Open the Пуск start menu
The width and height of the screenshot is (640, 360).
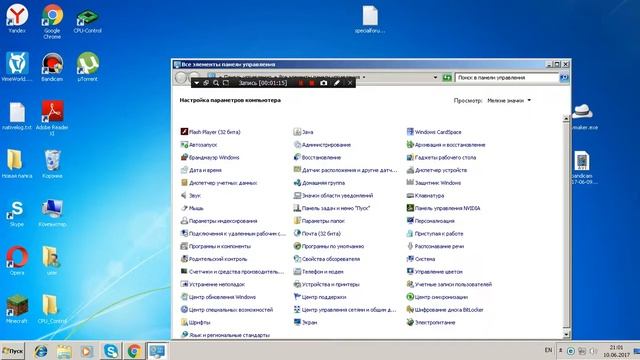13,351
